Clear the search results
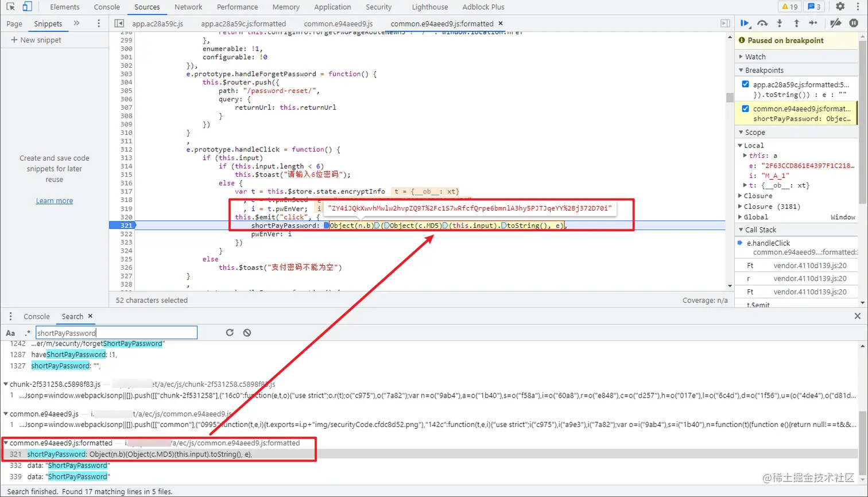The height and width of the screenshot is (497, 868). click(x=247, y=332)
